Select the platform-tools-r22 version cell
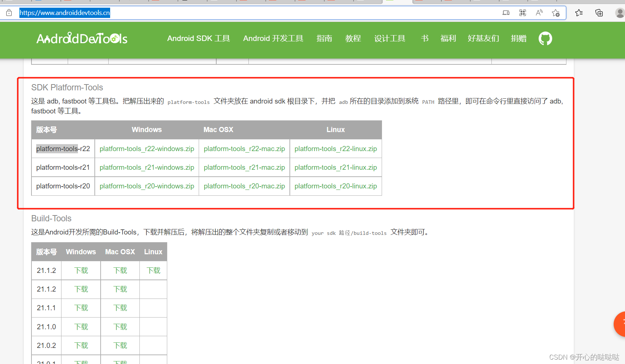Viewport: 625px width, 364px height. click(63, 149)
